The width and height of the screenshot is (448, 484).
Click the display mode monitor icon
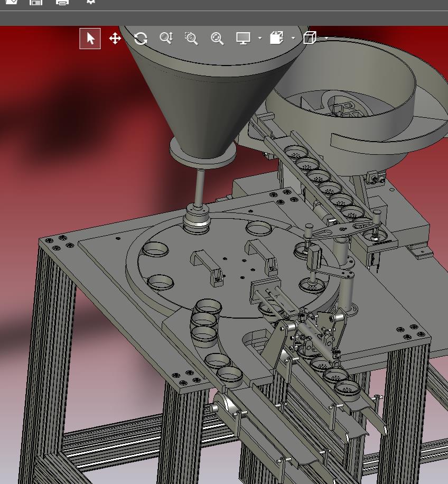(x=243, y=38)
